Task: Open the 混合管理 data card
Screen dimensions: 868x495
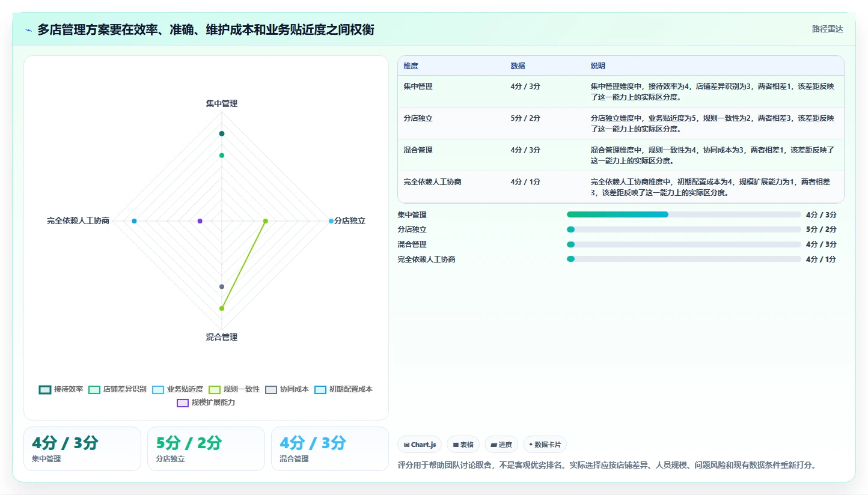Action: point(330,449)
